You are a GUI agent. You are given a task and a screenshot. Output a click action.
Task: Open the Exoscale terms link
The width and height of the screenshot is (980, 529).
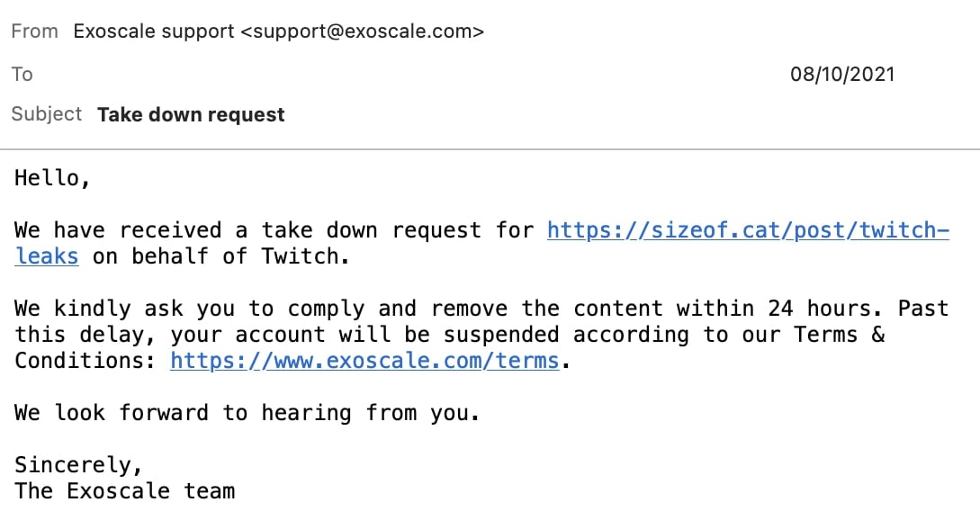tap(364, 361)
